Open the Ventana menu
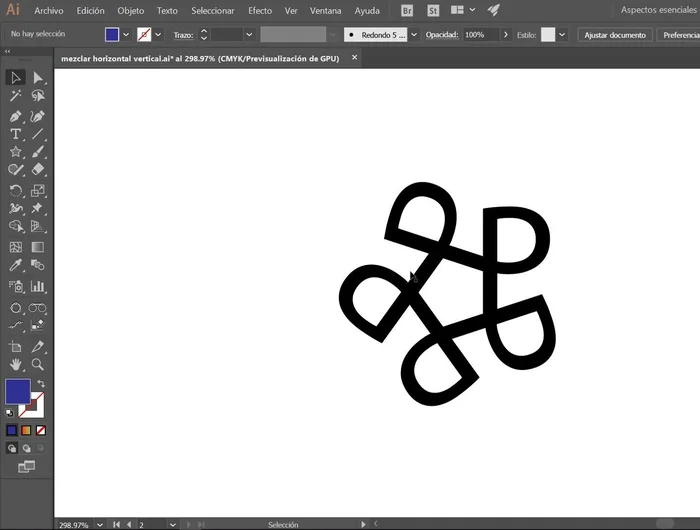Viewport: 700px width, 530px height. coord(325,11)
